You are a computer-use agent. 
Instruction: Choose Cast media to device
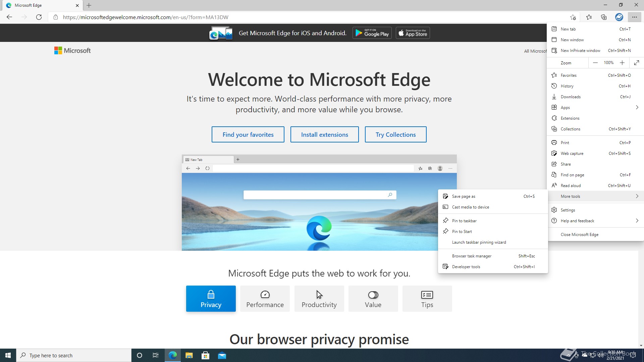493,207
